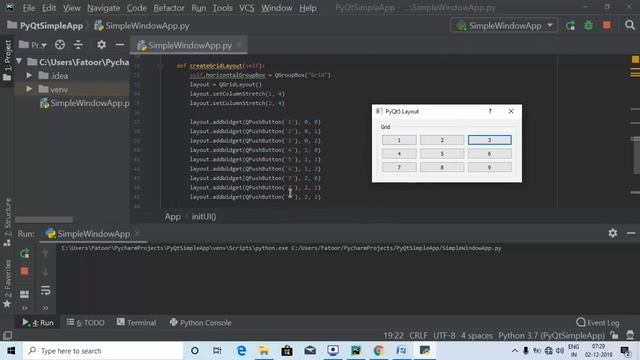
Task: Open the Refactor menu
Action: [x=169, y=8]
